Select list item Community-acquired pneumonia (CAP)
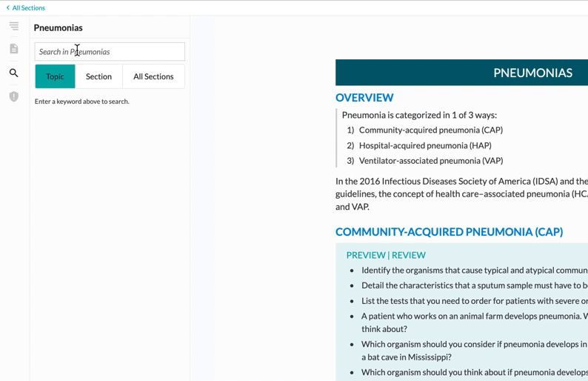588x381 pixels. pos(431,130)
